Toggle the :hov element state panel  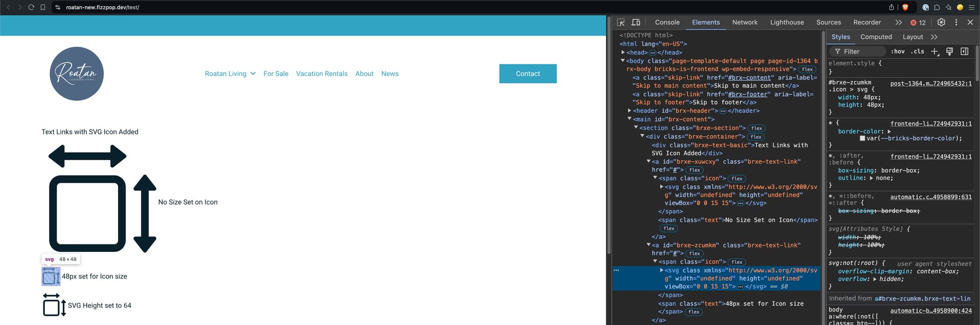[898, 52]
